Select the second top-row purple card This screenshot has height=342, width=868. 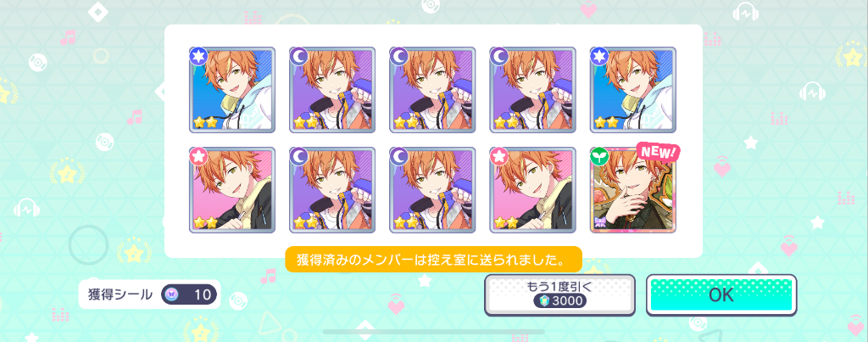click(332, 90)
